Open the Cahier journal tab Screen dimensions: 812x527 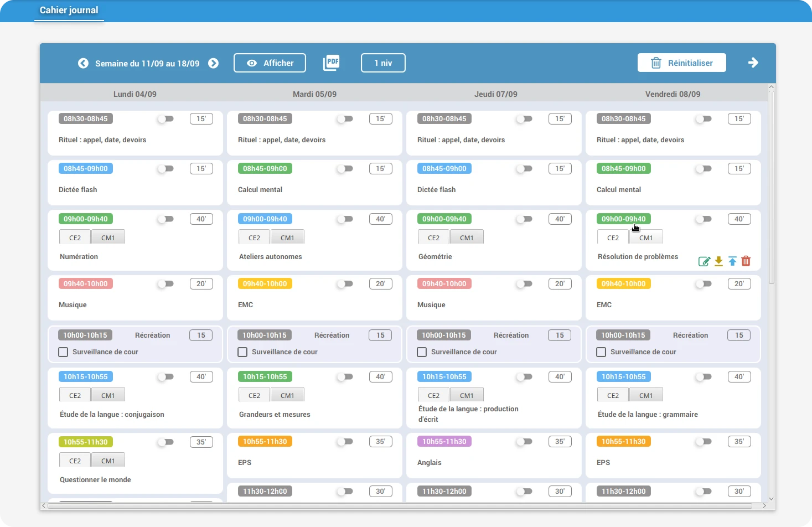point(69,10)
